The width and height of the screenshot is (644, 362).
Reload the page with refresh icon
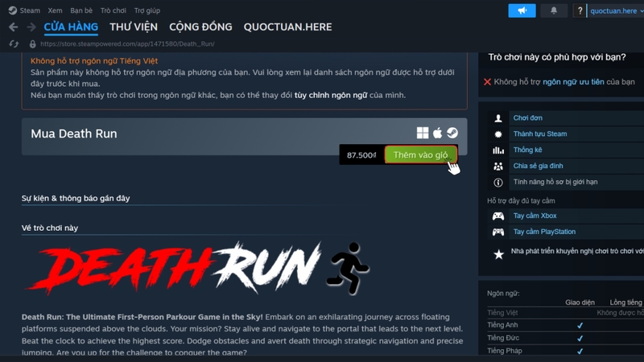(14, 43)
